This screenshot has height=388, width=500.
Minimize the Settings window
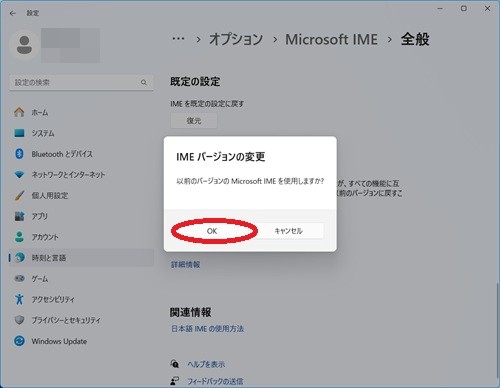pos(440,9)
